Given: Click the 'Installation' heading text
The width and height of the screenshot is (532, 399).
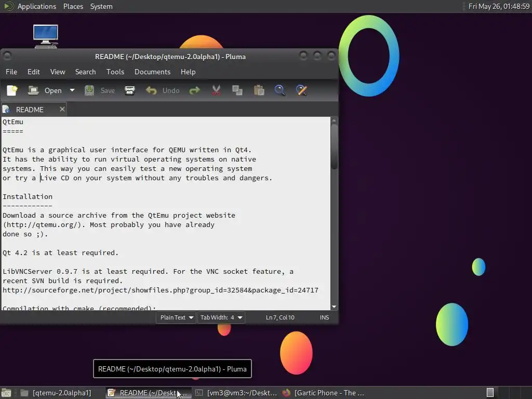Looking at the screenshot, I should (x=28, y=196).
